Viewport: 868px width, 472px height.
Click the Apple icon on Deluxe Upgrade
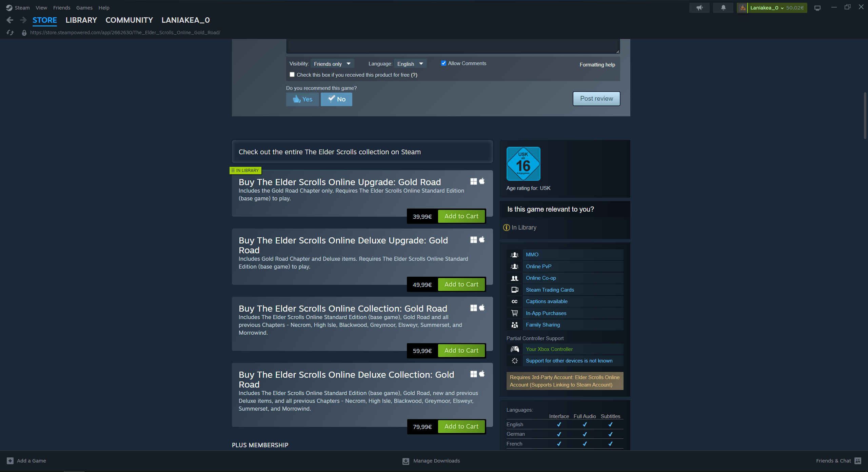point(482,240)
